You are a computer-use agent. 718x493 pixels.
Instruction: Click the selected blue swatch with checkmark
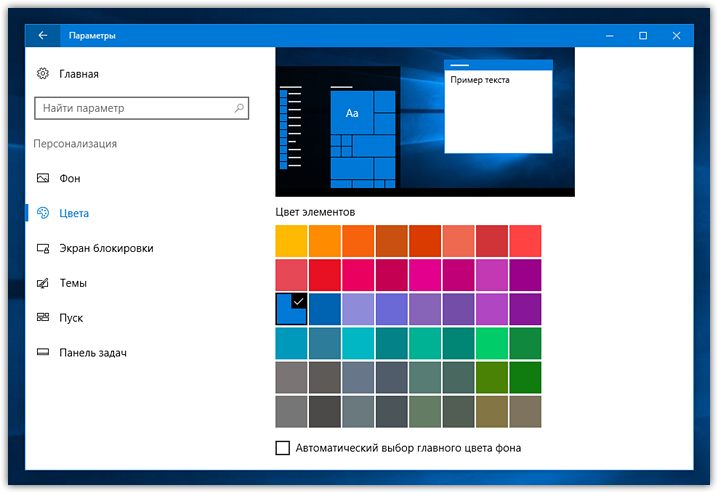(x=291, y=309)
